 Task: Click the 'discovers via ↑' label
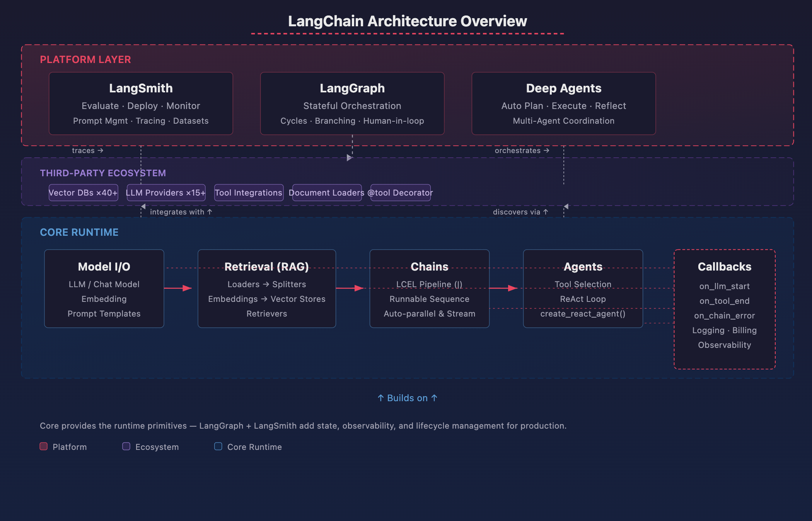click(520, 212)
